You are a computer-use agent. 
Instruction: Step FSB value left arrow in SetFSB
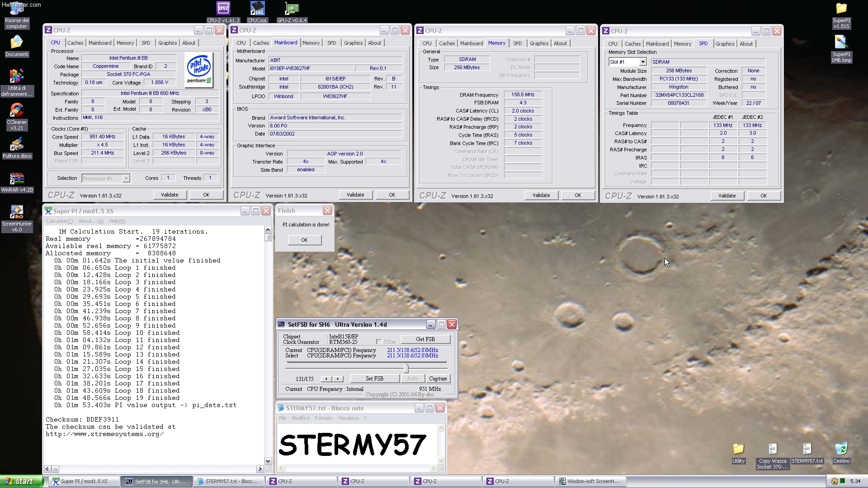pyautogui.click(x=326, y=379)
